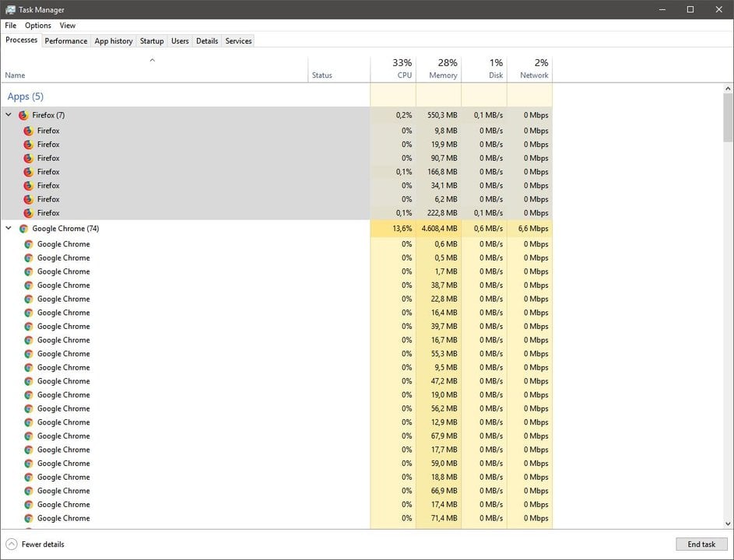Select the Google Chrome process using 67,9 MB
This screenshot has width=734, height=560.
pos(276,436)
